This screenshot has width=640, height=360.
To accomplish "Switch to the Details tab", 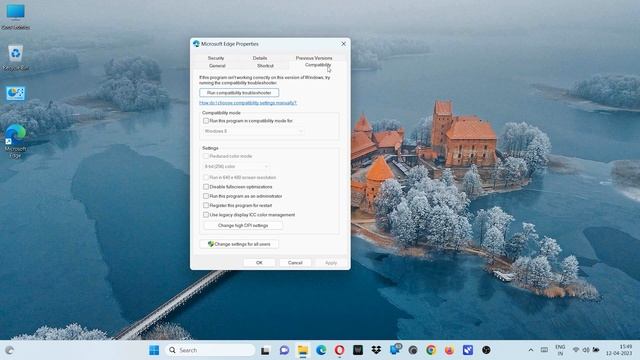I will click(260, 58).
